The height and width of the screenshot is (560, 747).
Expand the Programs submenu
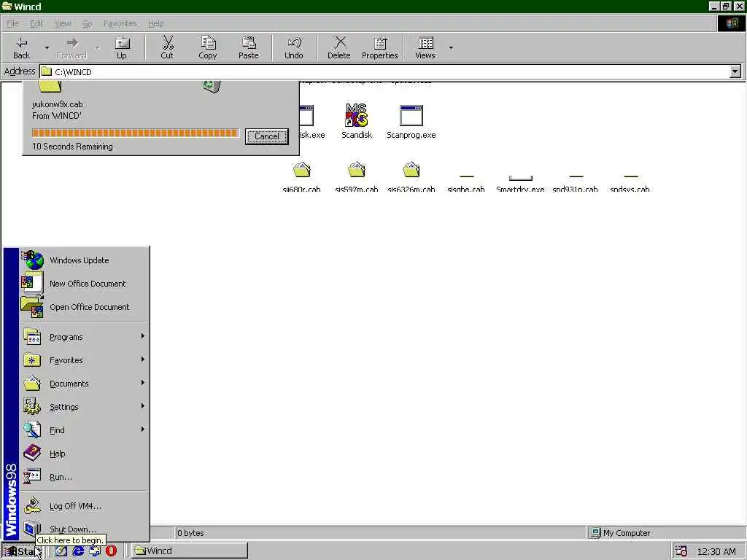(x=84, y=337)
